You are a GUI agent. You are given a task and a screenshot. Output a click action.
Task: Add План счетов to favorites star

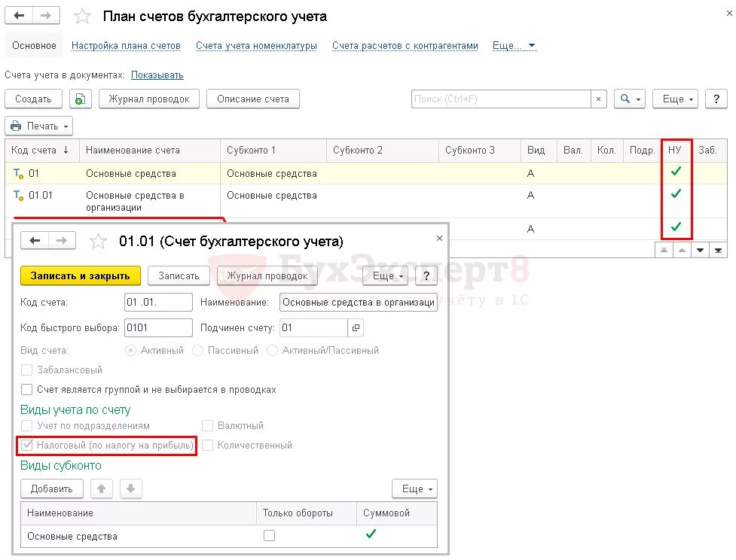point(83,17)
